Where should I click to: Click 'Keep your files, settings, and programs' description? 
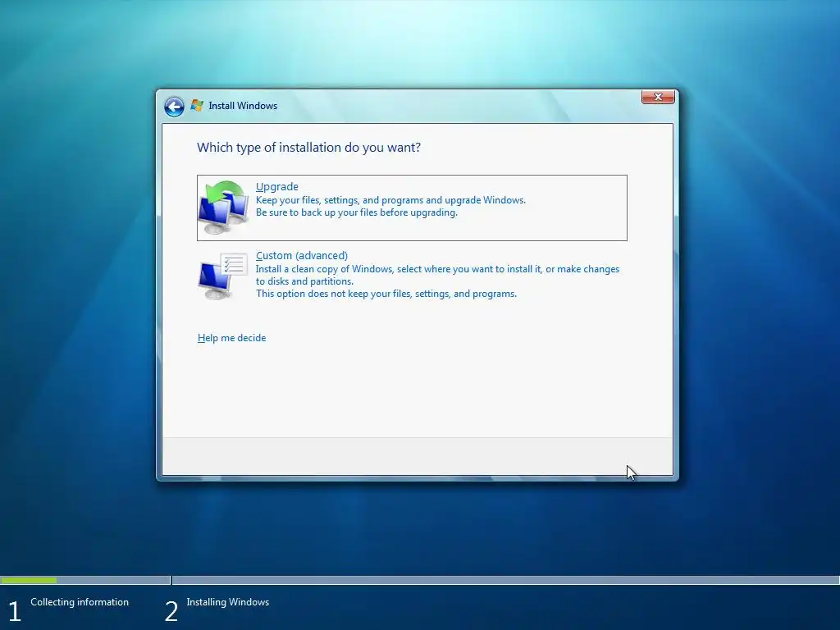point(390,200)
